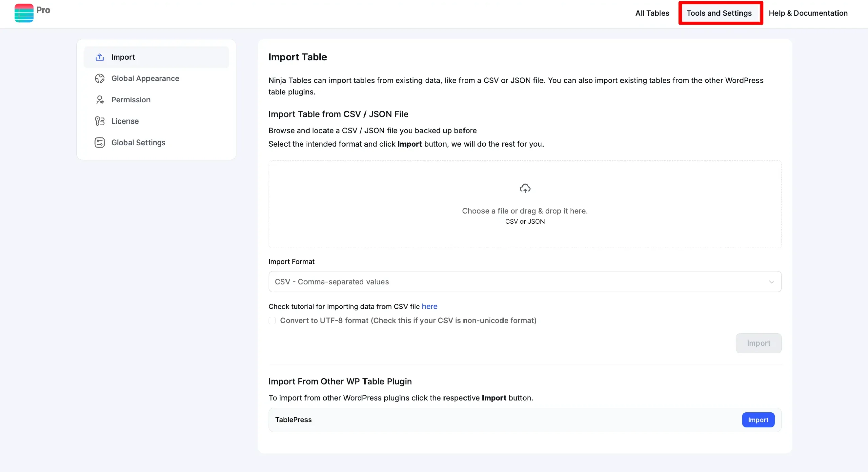The width and height of the screenshot is (868, 472).
Task: Click the 'Import From Other WP Table Plugin' heading
Action: pyautogui.click(x=340, y=382)
